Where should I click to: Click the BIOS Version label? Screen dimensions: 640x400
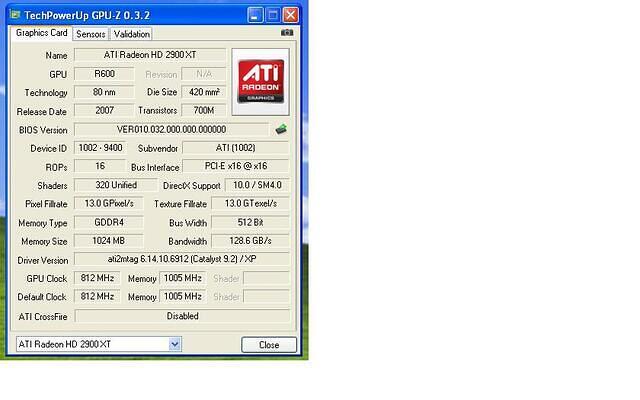pyautogui.click(x=43, y=130)
